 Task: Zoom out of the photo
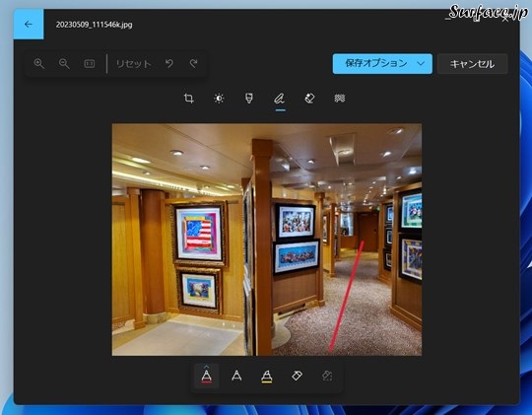tap(64, 63)
